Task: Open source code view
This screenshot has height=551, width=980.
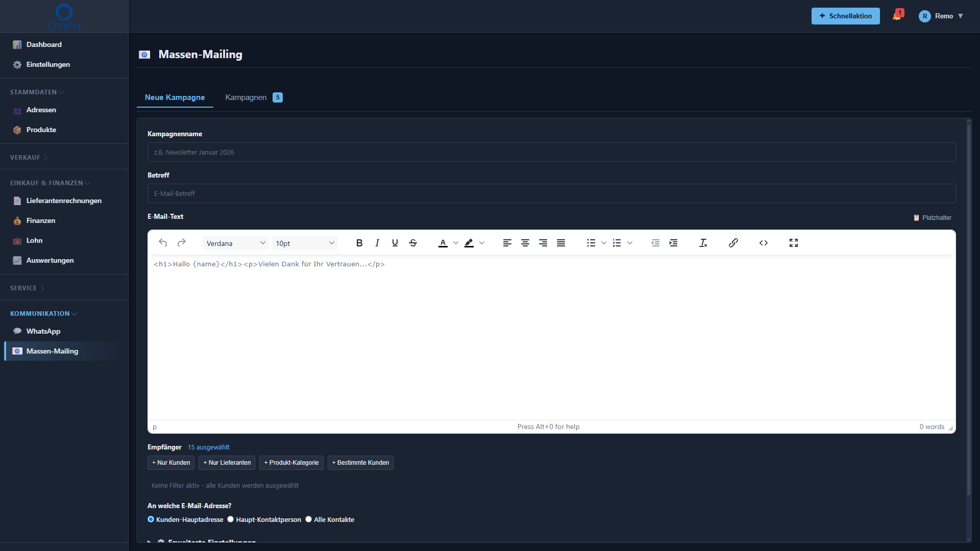Action: 764,243
